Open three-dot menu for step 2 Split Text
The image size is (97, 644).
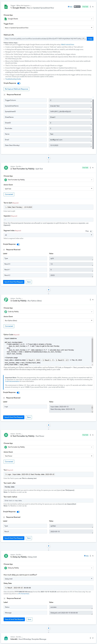(x=90, y=168)
